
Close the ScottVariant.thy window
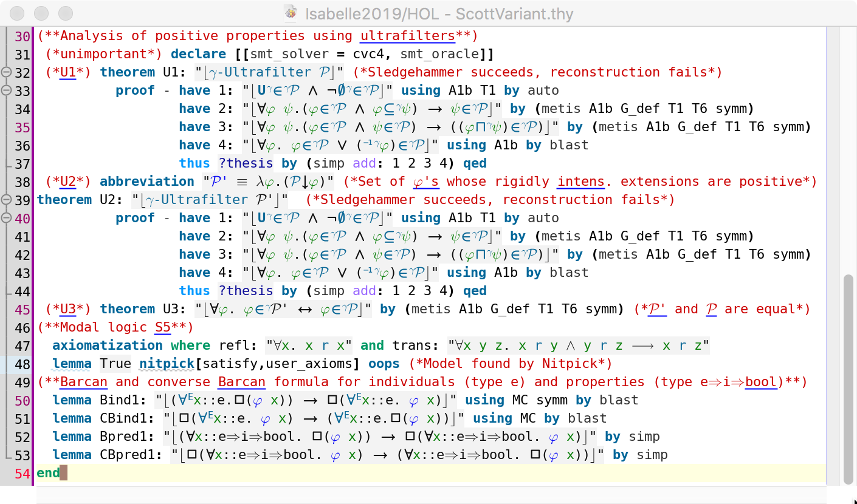click(x=18, y=12)
